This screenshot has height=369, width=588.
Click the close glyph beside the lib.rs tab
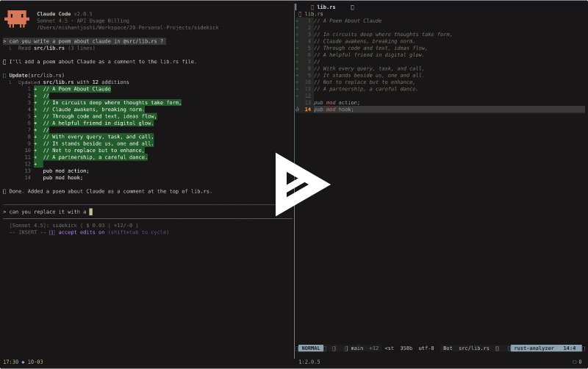[x=352, y=7]
